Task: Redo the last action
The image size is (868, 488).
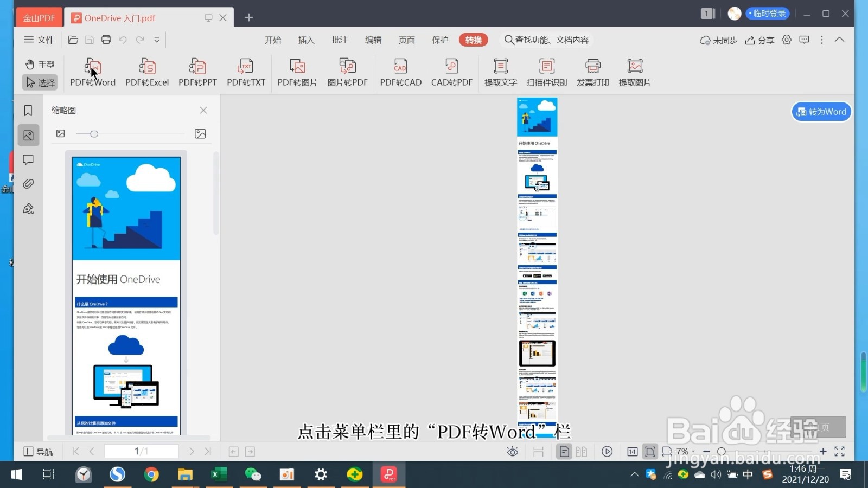Action: 140,40
